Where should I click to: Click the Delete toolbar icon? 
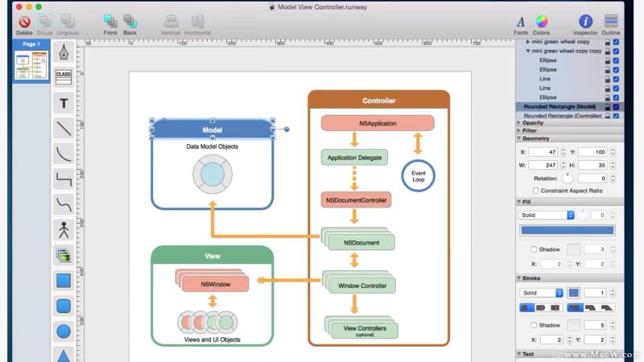pos(24,22)
